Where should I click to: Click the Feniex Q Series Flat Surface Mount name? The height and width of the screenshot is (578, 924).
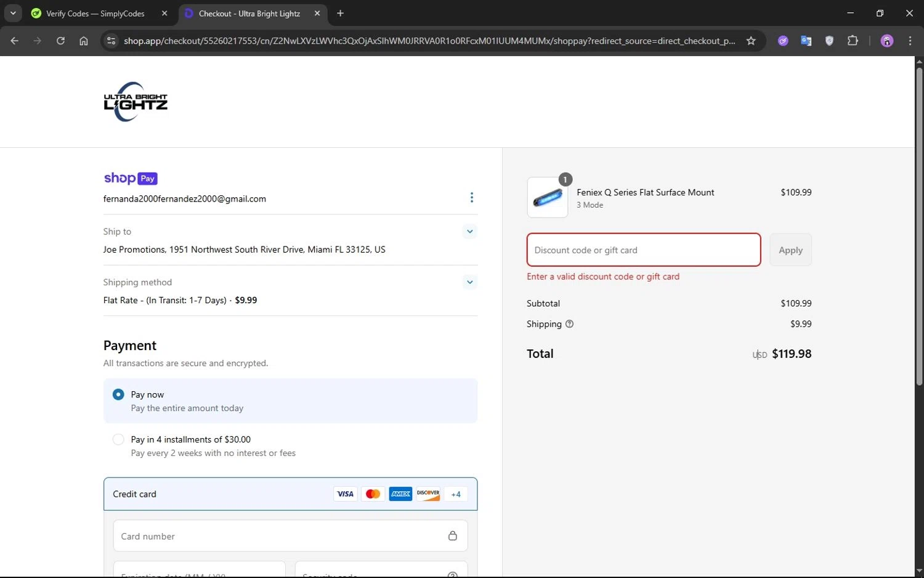[646, 192]
